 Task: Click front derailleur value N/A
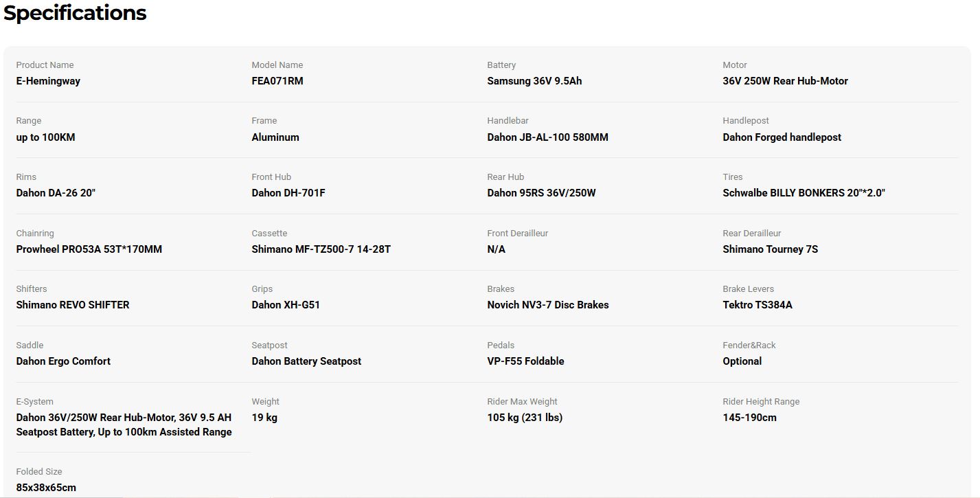[x=496, y=249]
